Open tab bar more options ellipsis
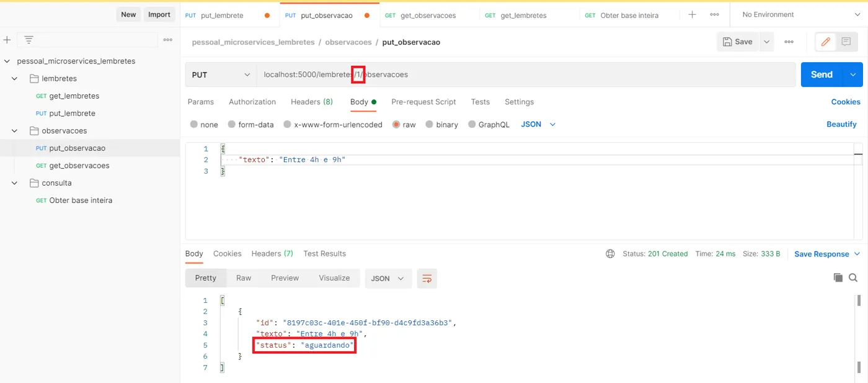Viewport: 868px width, 383px height. tap(714, 14)
